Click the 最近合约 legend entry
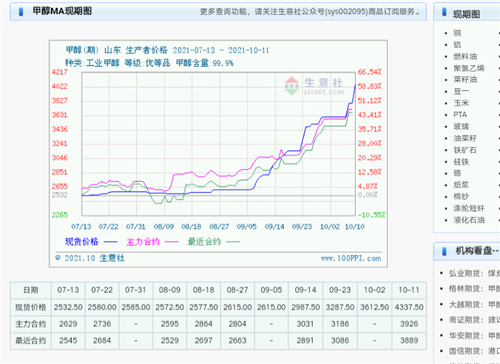 [x=214, y=242]
